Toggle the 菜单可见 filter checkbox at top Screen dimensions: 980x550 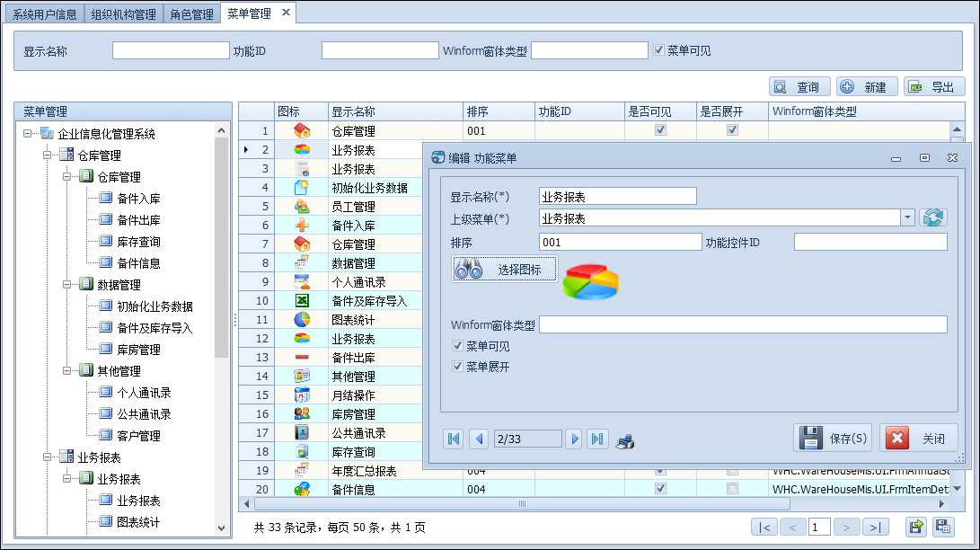[x=658, y=50]
